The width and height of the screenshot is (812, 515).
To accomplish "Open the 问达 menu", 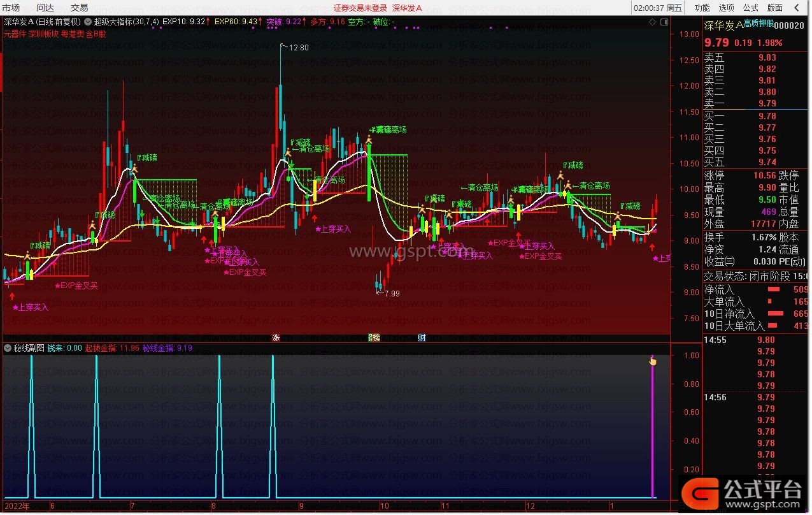I will tap(45, 8).
